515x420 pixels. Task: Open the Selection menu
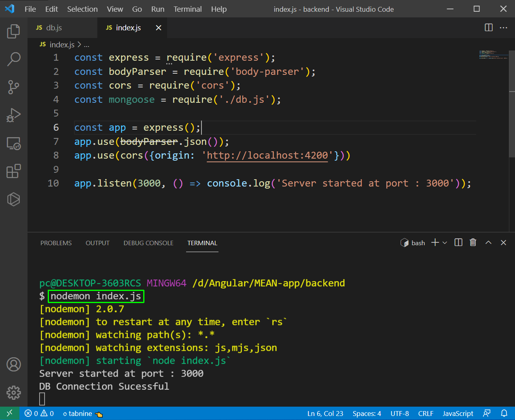82,9
